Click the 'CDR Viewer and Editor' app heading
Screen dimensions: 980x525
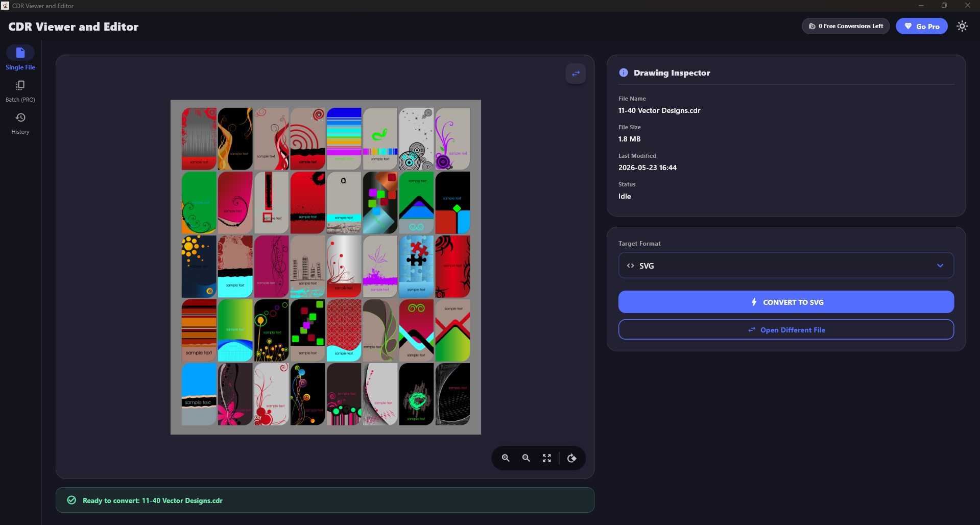[x=74, y=27]
